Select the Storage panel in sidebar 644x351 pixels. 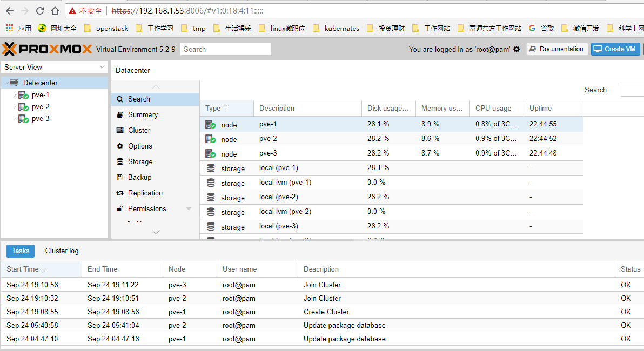point(141,161)
